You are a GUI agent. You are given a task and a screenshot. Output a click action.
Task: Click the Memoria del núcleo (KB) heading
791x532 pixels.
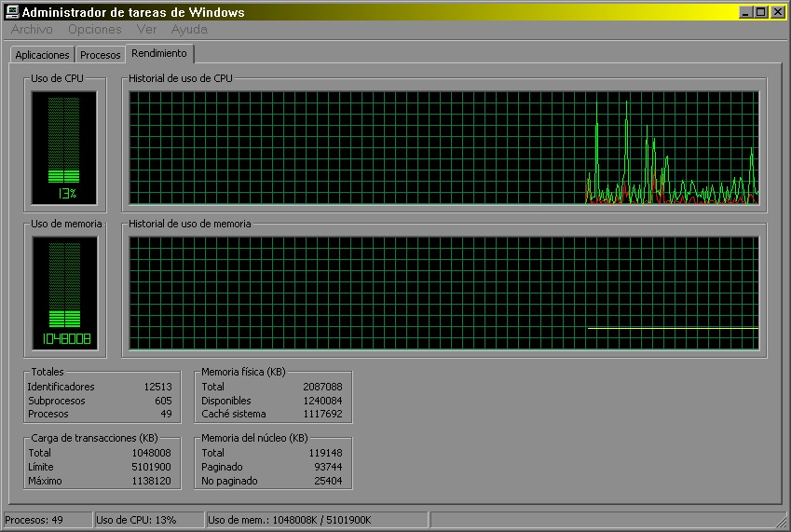[254, 438]
